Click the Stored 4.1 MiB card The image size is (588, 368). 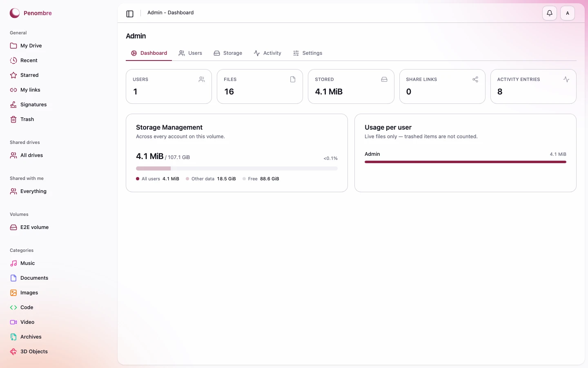click(x=351, y=86)
